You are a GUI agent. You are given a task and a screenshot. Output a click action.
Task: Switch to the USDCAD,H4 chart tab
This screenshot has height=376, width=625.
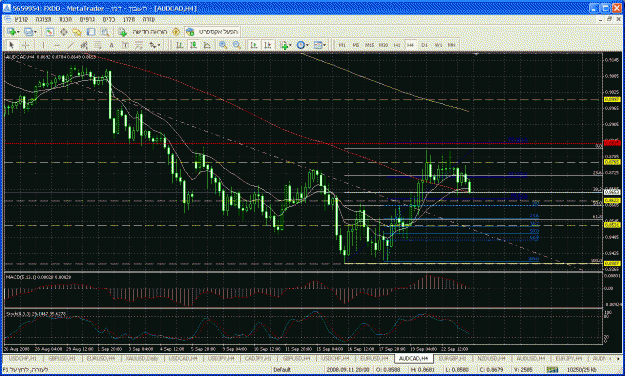(x=183, y=359)
